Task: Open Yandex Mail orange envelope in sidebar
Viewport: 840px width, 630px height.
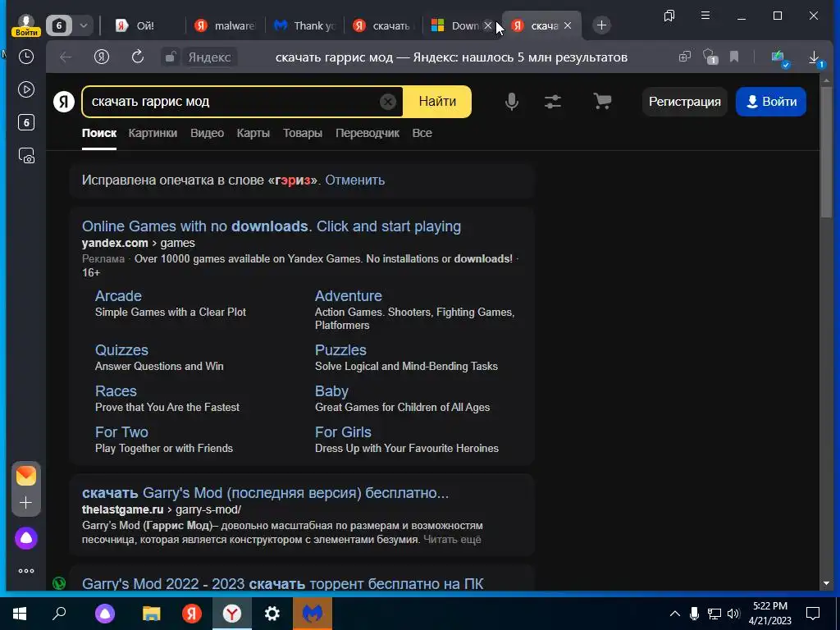Action: pos(25,476)
